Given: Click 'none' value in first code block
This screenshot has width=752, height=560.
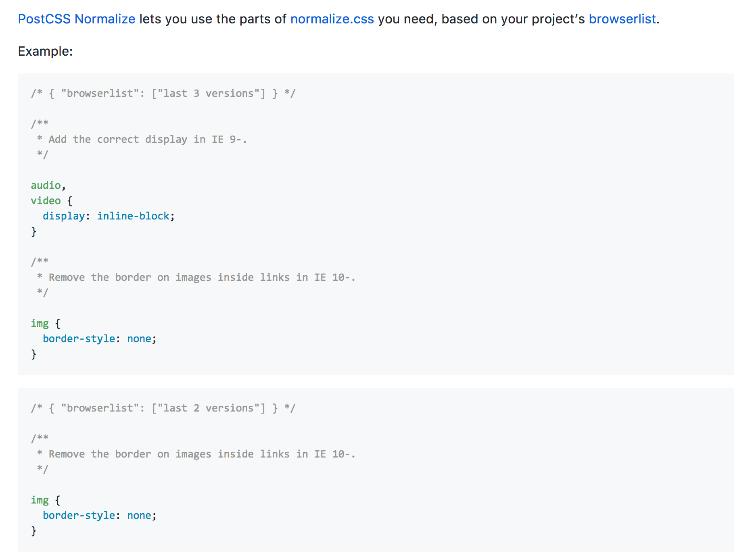Looking at the screenshot, I should point(139,339).
